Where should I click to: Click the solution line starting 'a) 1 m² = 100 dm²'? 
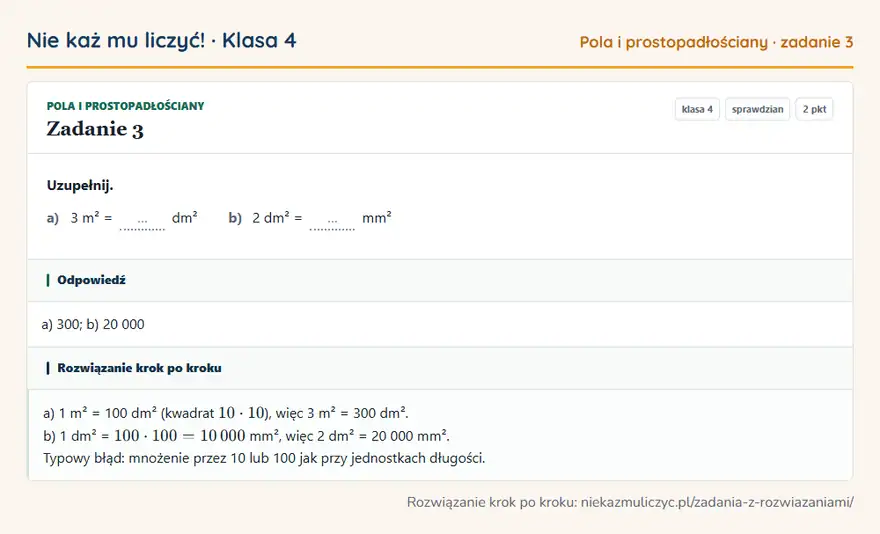(x=226, y=413)
